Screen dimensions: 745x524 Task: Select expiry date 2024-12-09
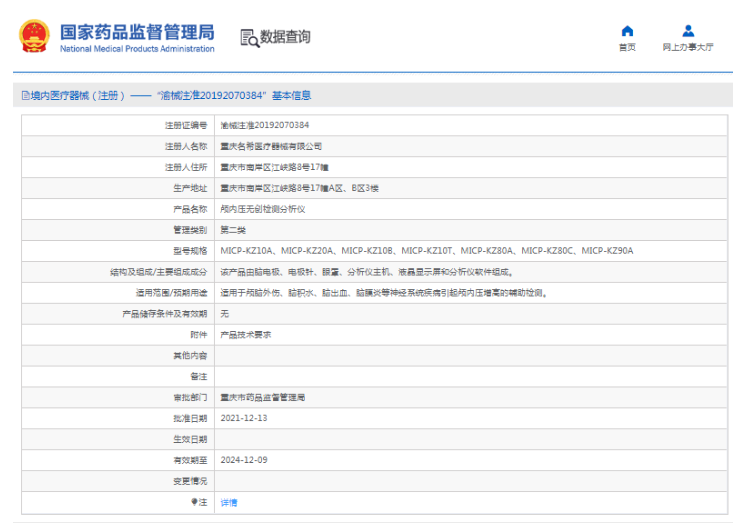click(244, 460)
